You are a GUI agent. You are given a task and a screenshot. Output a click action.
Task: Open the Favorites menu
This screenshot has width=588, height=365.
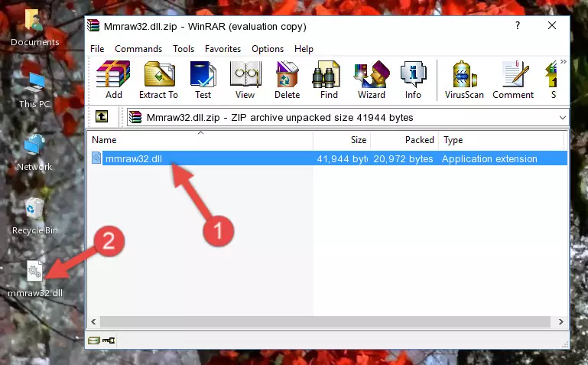point(223,49)
